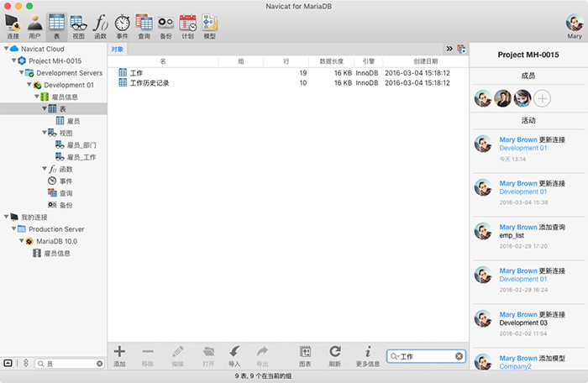The height and width of the screenshot is (383, 588).
Task: Open the 模型 model toolbar icon
Action: (210, 26)
